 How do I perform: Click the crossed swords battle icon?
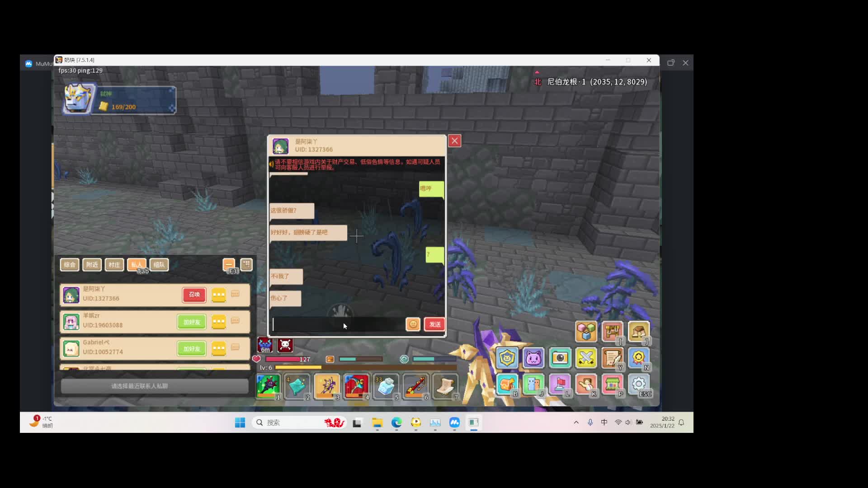click(x=586, y=358)
